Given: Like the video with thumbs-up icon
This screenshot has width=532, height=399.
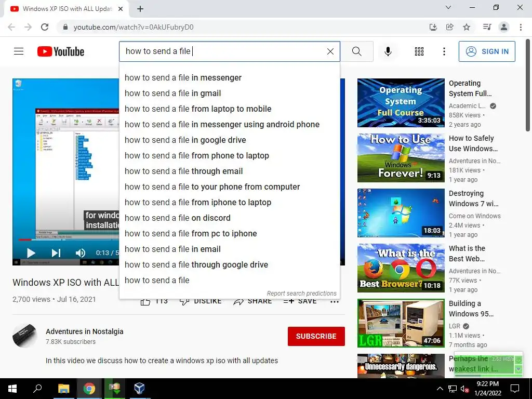Looking at the screenshot, I should coord(145,301).
